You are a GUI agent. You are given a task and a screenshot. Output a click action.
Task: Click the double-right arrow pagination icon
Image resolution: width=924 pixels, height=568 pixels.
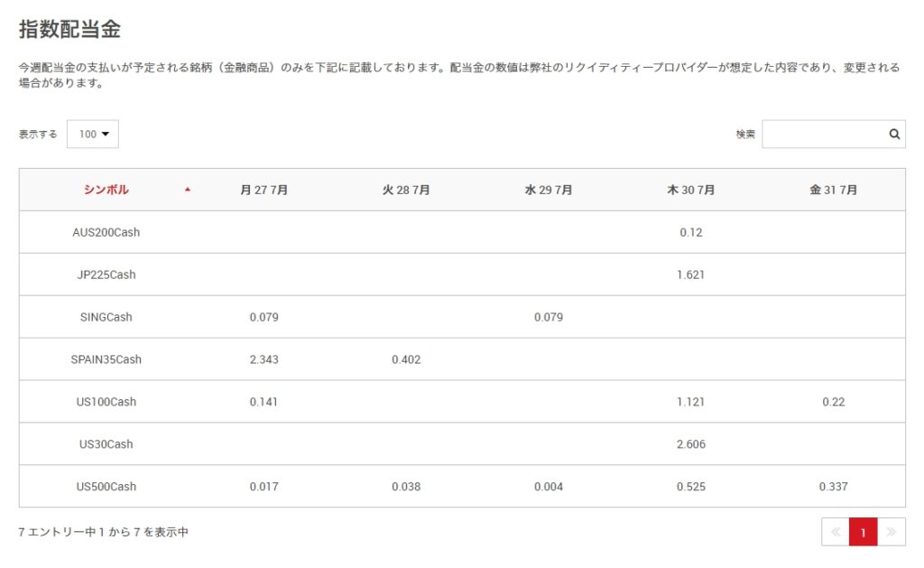[892, 533]
